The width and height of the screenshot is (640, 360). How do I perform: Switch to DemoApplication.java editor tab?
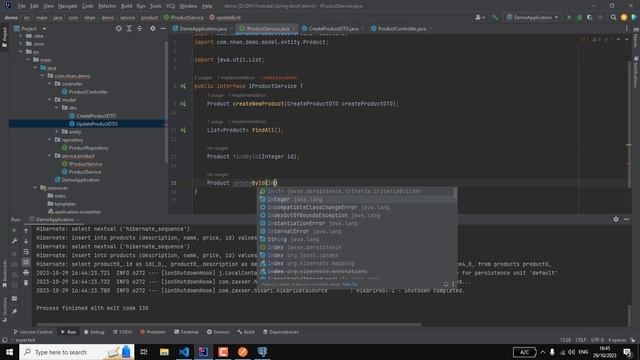pyautogui.click(x=203, y=29)
